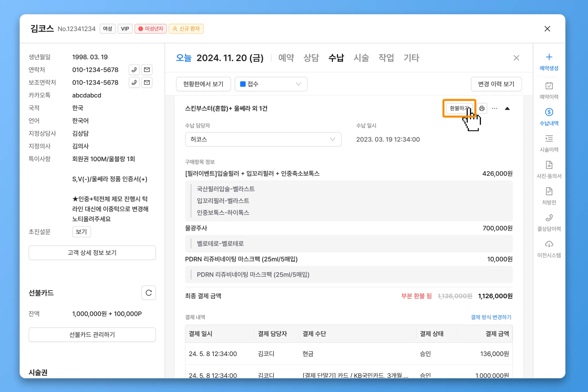Click the 환불하기 button

coord(459,108)
